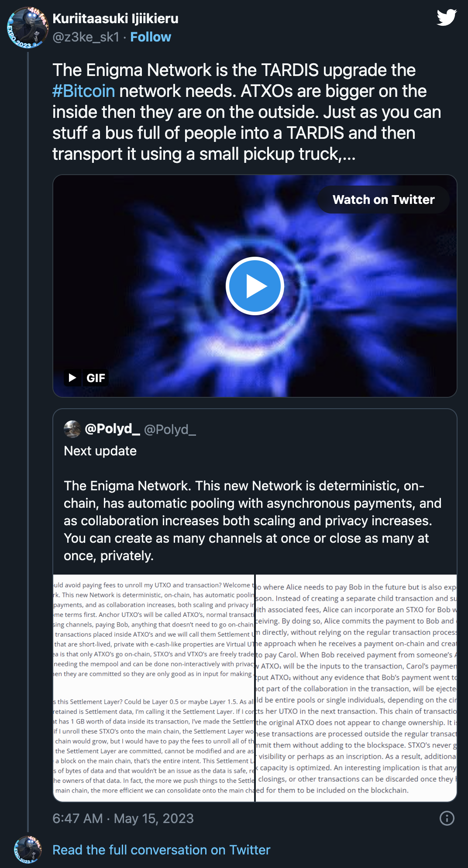Open the #Bitcoin hashtag link
468x868 pixels.
pos(83,91)
